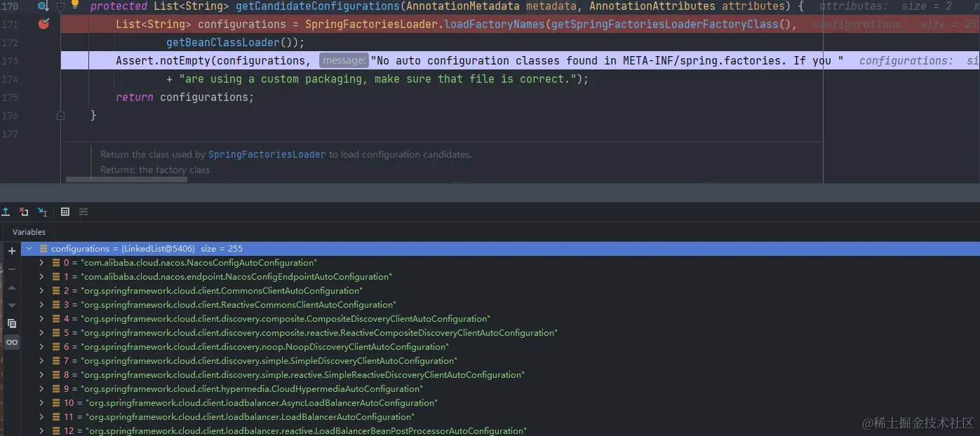Click the message: parameter hint
980x436 pixels.
[343, 61]
